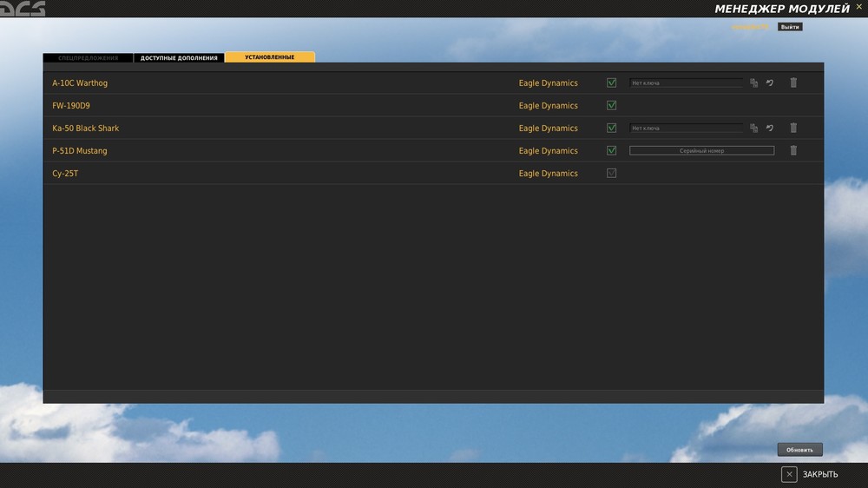Open the СПЕЦПРЕДЛОЖЕНИЯ tab

pyautogui.click(x=88, y=57)
